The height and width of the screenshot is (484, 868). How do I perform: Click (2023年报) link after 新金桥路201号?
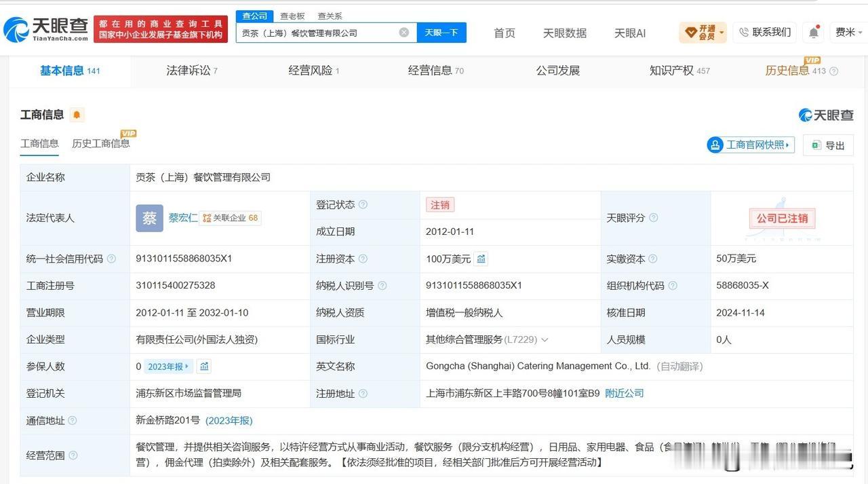229,421
